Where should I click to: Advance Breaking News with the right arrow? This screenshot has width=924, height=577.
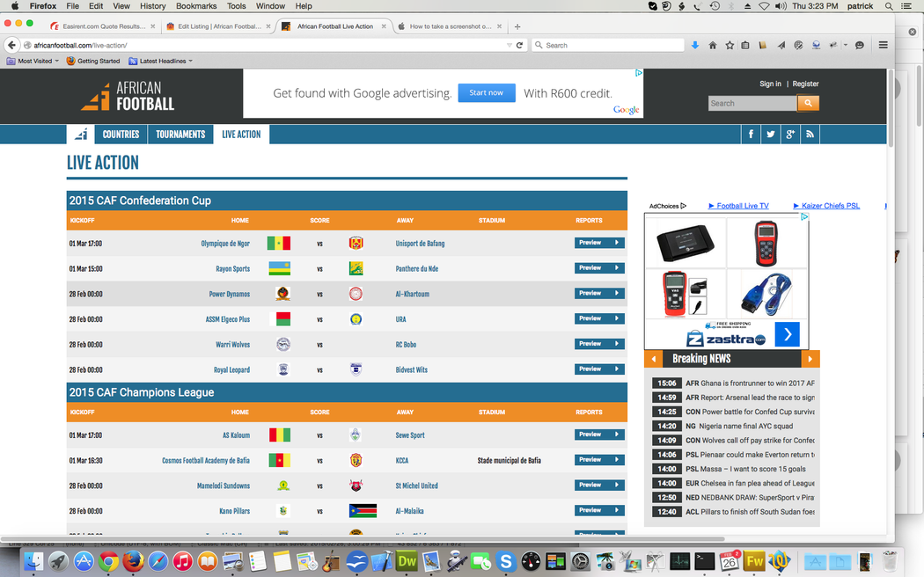tap(810, 359)
